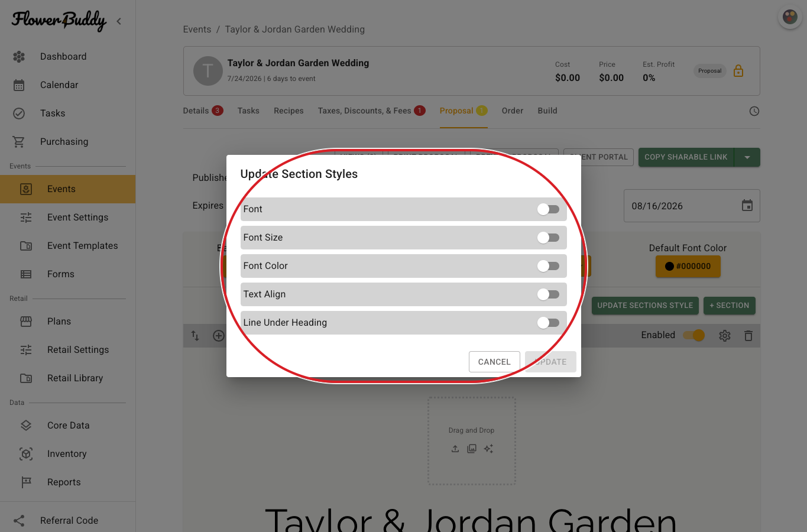This screenshot has height=532, width=807.
Task: Click section settings gear icon
Action: pyautogui.click(x=725, y=336)
